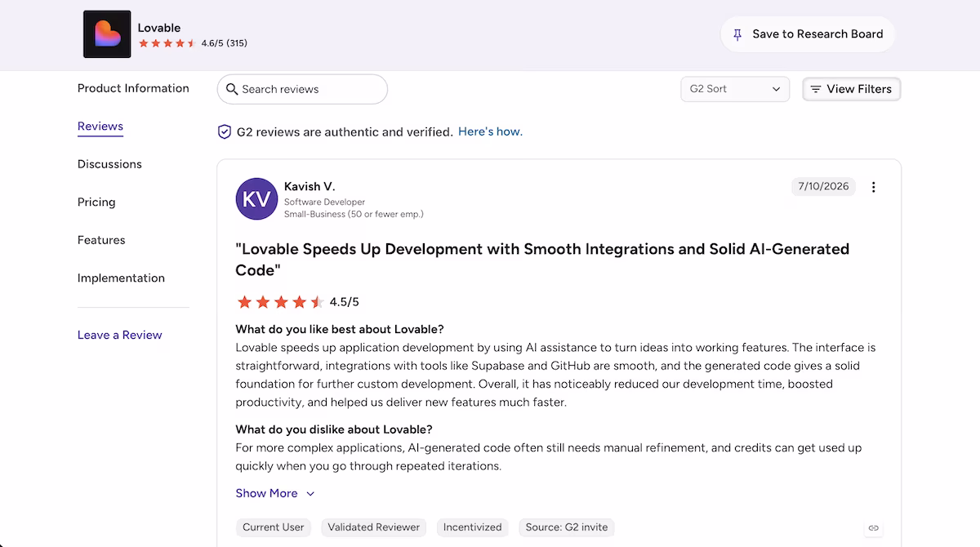Click the magnifier icon in Search reviews
This screenshot has height=547, width=980.
coord(232,89)
